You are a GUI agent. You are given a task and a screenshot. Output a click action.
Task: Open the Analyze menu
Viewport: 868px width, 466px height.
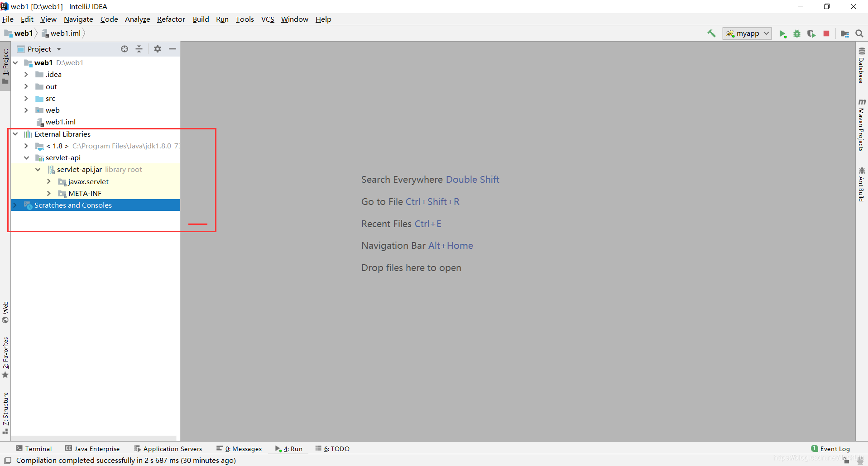click(x=138, y=19)
